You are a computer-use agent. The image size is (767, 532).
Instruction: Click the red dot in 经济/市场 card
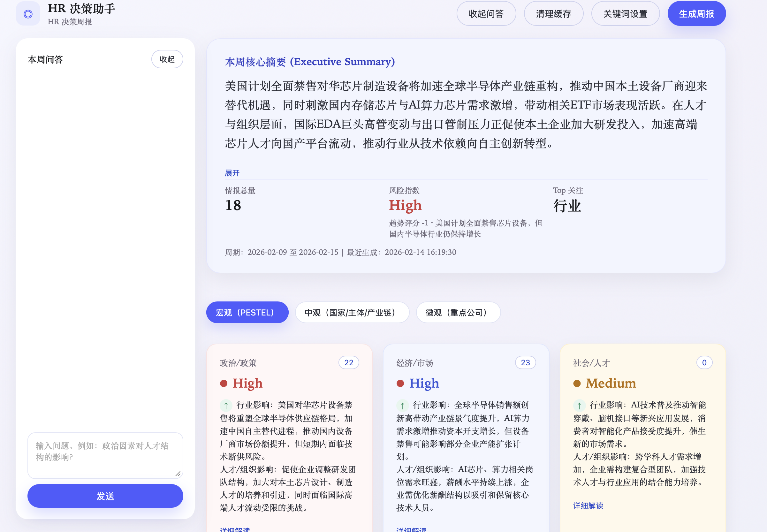click(400, 383)
